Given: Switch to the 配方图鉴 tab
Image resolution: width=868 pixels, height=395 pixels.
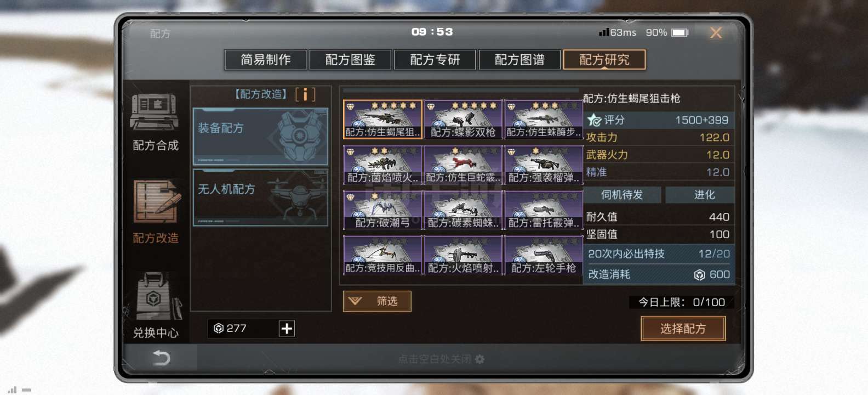Looking at the screenshot, I should (350, 60).
